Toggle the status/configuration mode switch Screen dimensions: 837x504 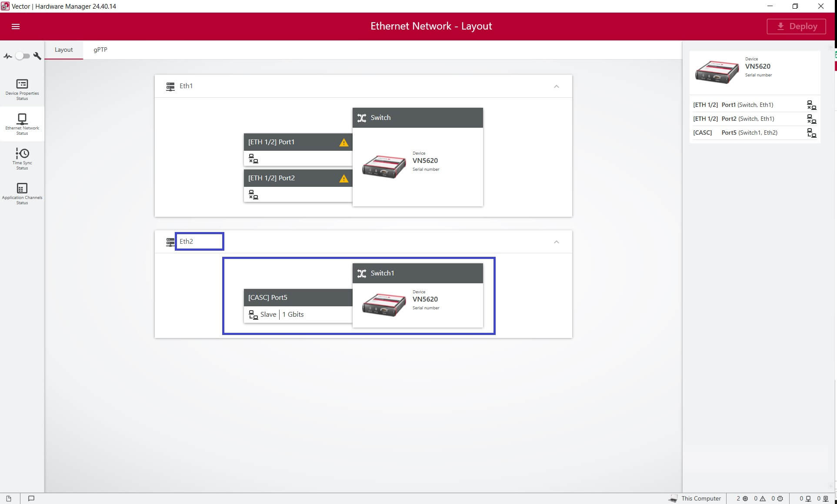pyautogui.click(x=22, y=56)
